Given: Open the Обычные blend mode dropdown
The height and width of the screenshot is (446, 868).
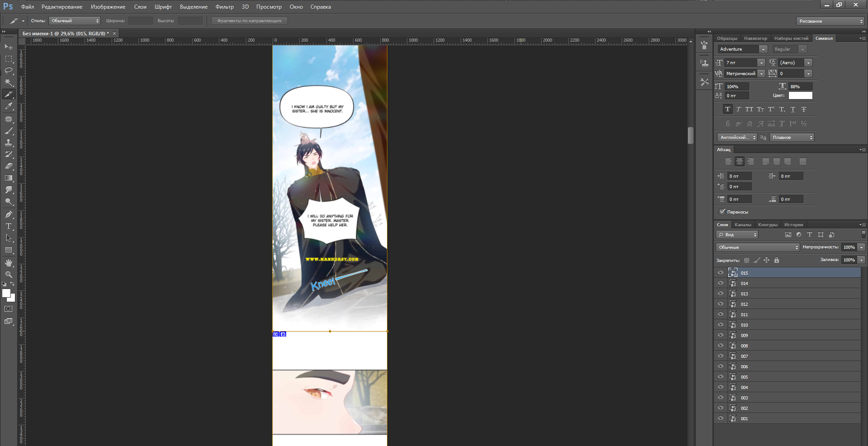Looking at the screenshot, I should coord(758,247).
